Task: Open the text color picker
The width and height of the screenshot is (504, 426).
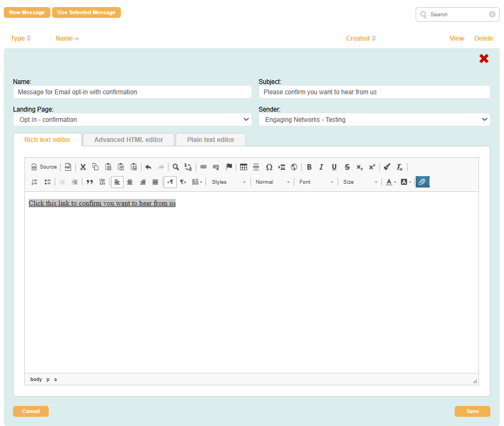Action: click(391, 182)
